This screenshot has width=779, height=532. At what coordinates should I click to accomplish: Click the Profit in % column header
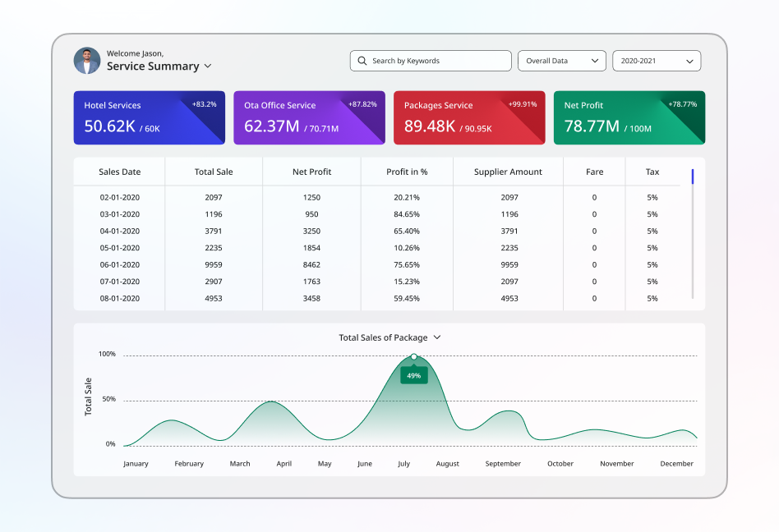click(407, 172)
